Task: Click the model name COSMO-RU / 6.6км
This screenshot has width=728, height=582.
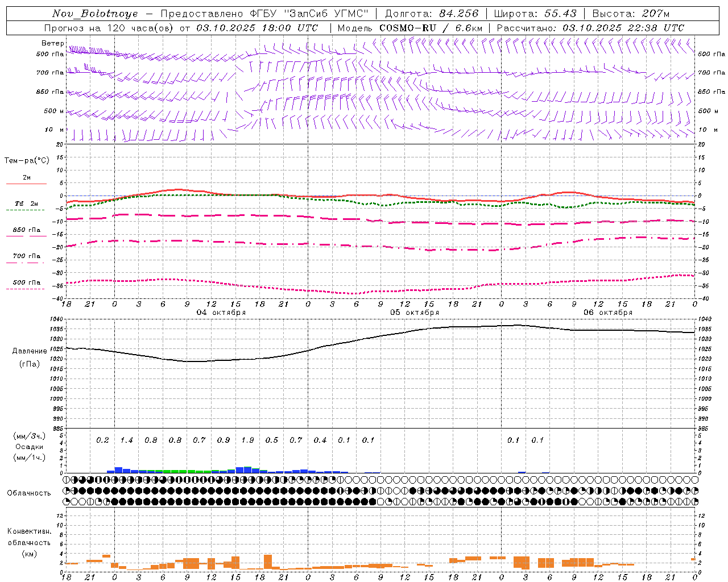Action: tap(431, 28)
